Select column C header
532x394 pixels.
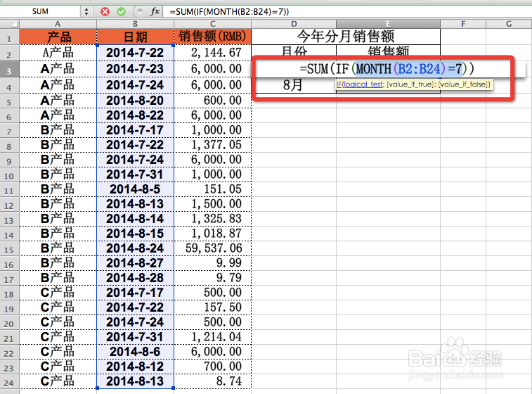(x=213, y=24)
